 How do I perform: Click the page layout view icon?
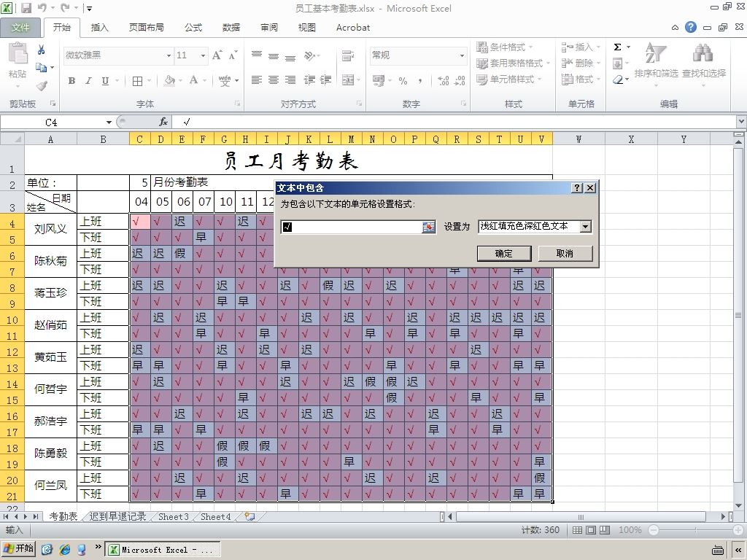(591, 530)
